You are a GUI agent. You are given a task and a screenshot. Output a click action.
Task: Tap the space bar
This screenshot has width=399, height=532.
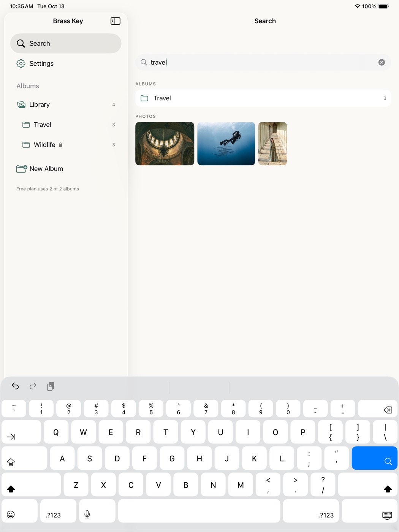(x=199, y=511)
